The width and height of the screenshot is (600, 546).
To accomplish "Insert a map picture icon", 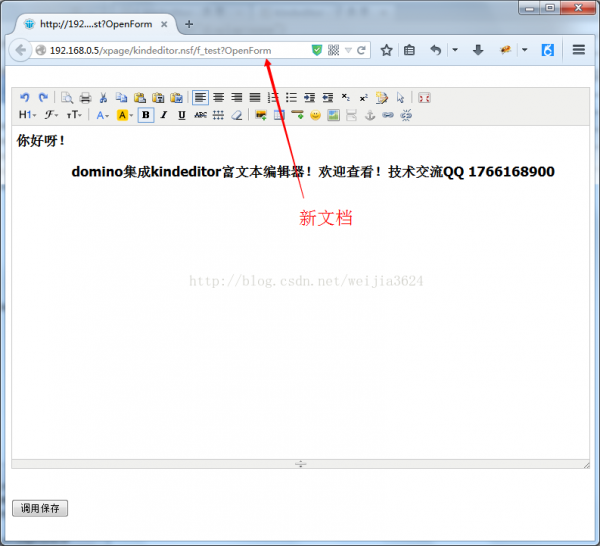I will [x=333, y=115].
